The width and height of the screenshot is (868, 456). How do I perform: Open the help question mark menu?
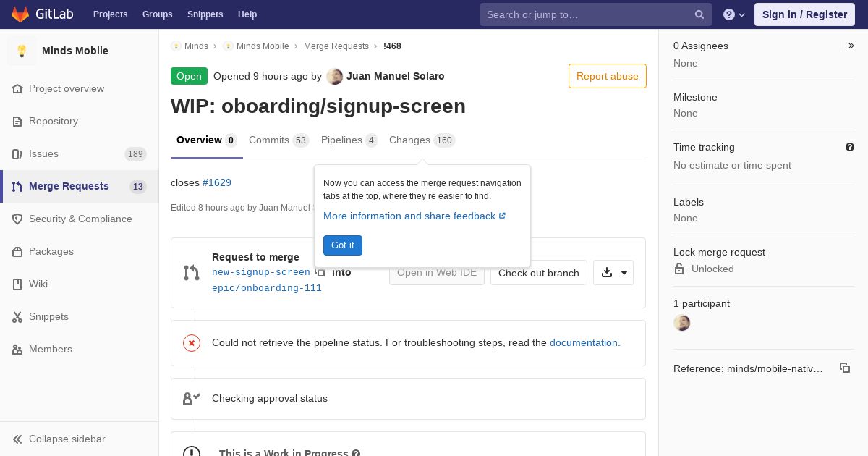click(x=734, y=14)
